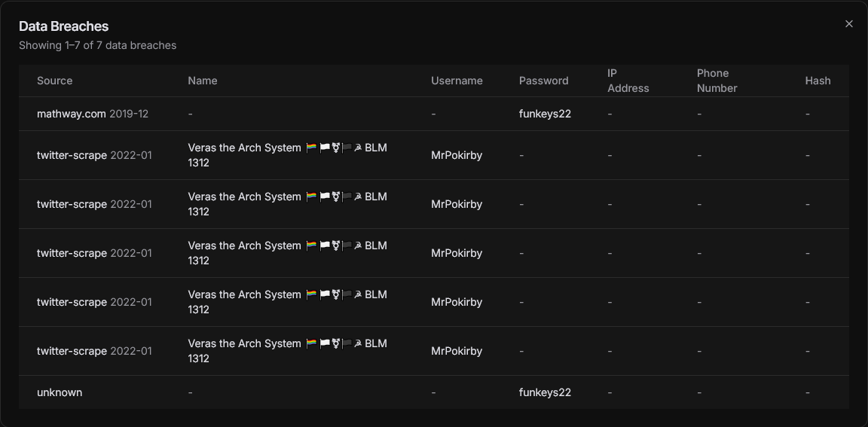The height and width of the screenshot is (427, 868).
Task: Click the Data Breaches title
Action: (63, 26)
